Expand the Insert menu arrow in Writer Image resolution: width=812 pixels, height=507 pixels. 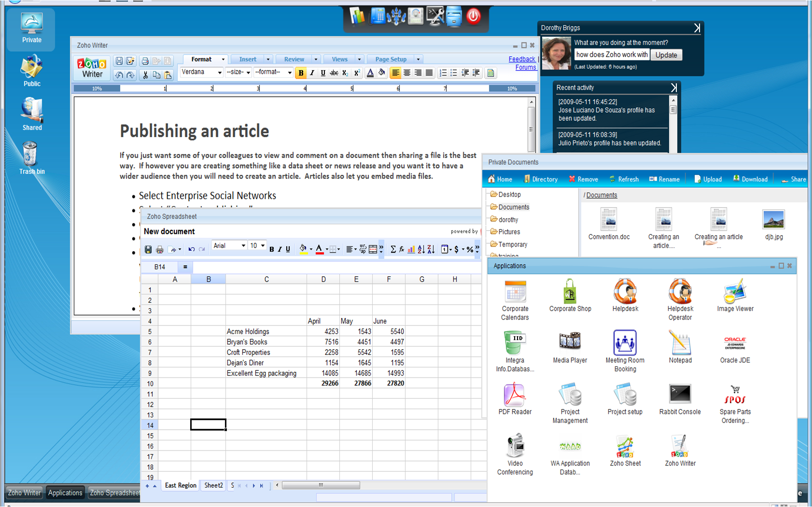268,59
